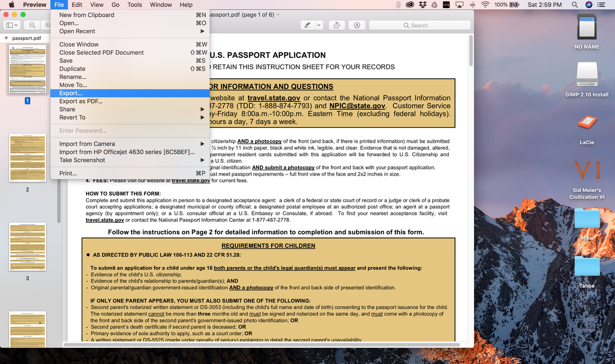Image resolution: width=615 pixels, height=364 pixels.
Task: Open the Tools menu
Action: pos(135,5)
